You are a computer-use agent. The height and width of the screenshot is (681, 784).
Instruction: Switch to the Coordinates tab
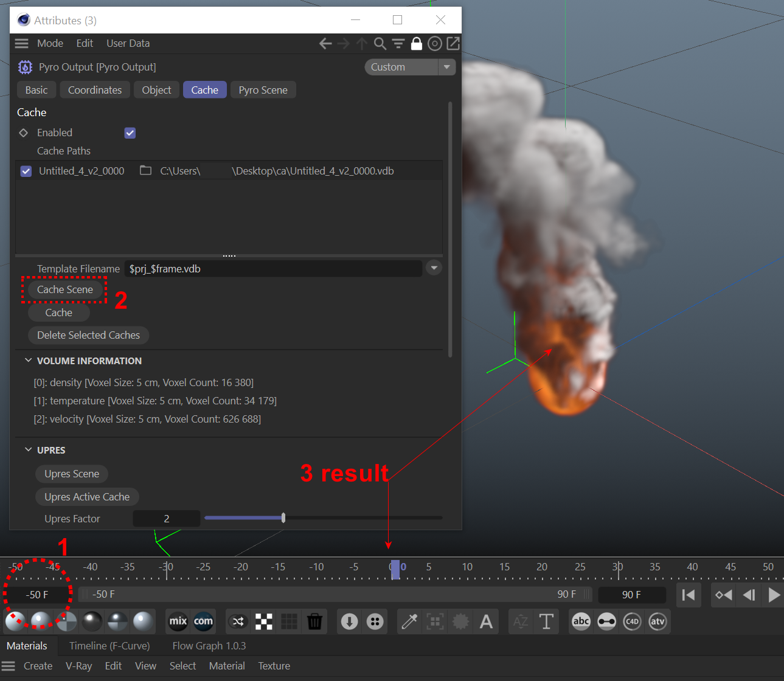[95, 90]
